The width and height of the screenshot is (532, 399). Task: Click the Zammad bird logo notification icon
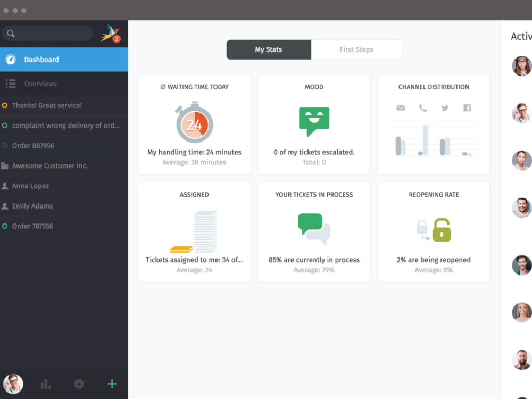110,34
